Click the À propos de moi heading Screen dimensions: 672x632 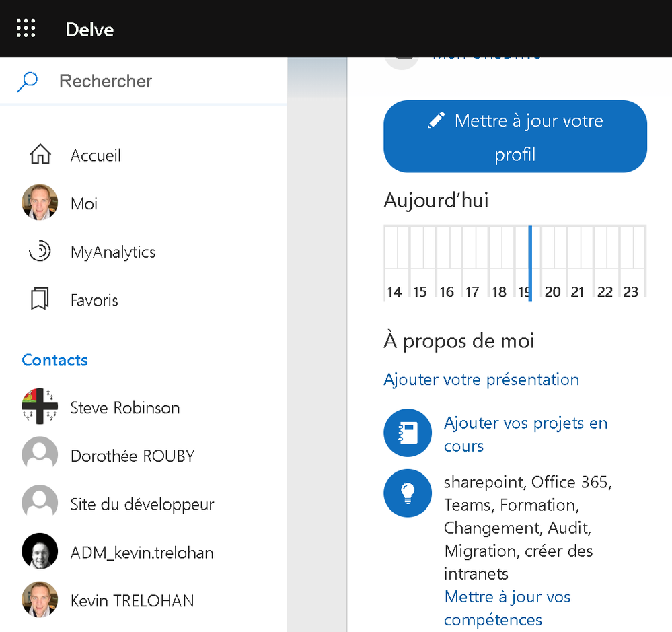(x=459, y=341)
